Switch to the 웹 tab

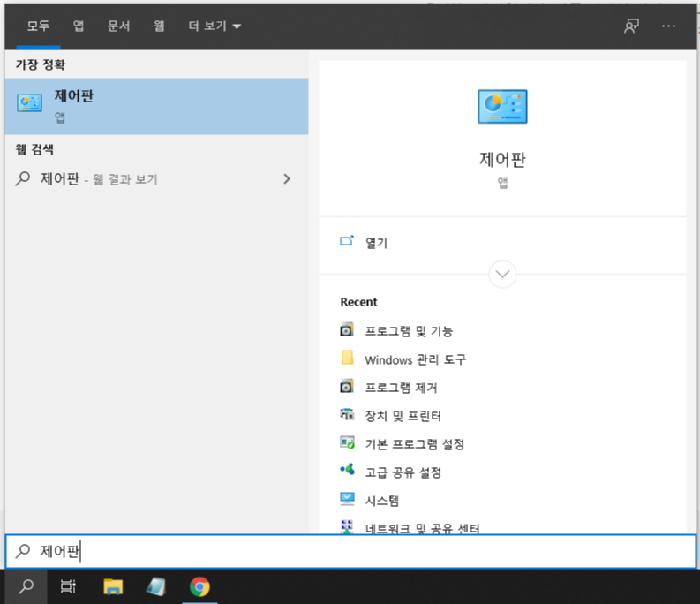159,26
